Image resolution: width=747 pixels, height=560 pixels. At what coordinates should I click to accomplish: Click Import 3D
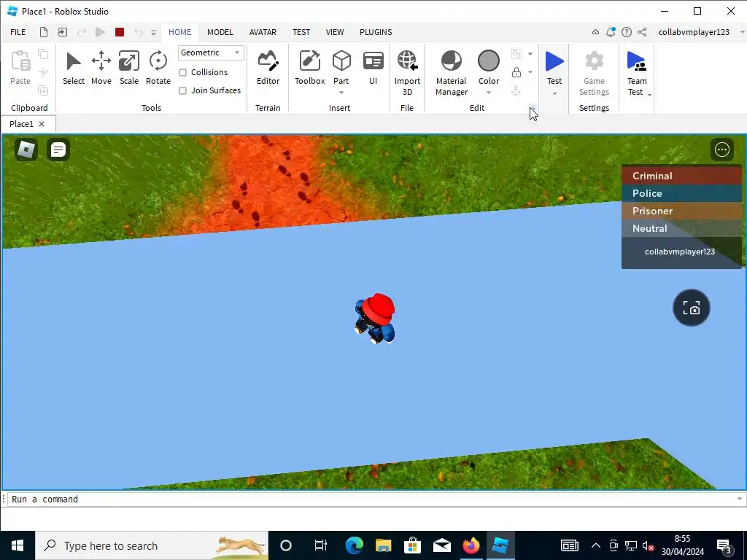tap(407, 73)
